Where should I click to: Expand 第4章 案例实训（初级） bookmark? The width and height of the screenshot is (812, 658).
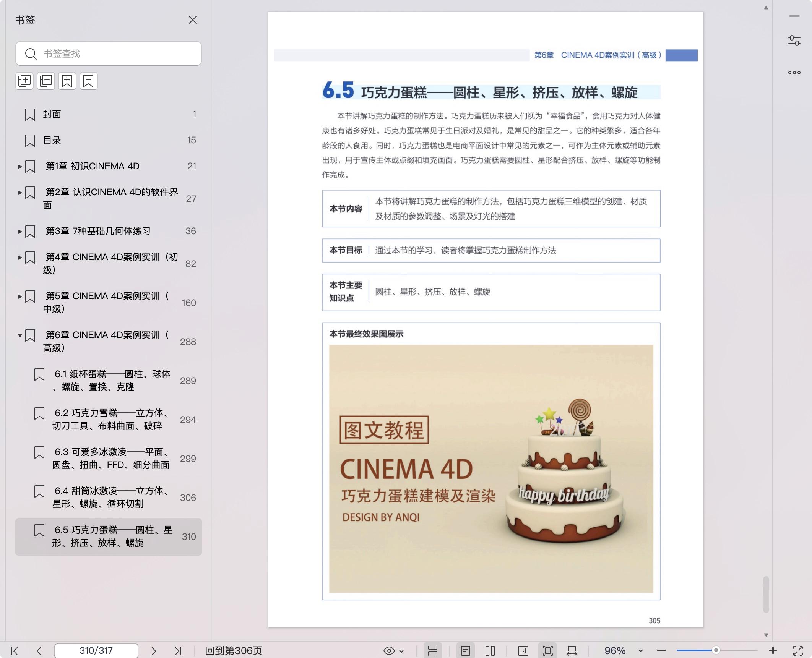[19, 257]
